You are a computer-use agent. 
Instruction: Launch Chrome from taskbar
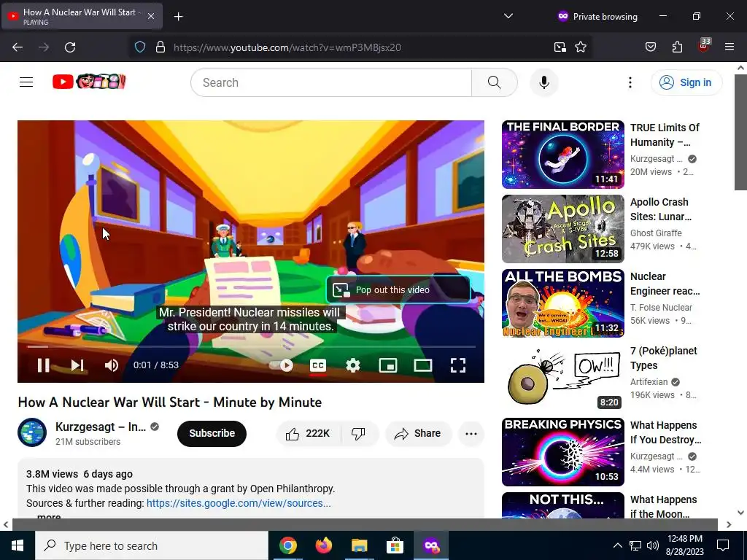[x=287, y=545]
